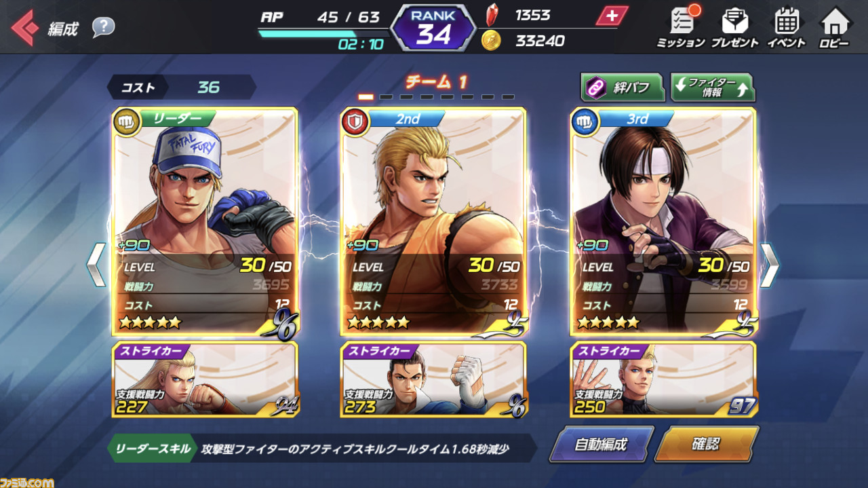Click the 自動編成 auto-formation button
868x488 pixels.
[601, 445]
